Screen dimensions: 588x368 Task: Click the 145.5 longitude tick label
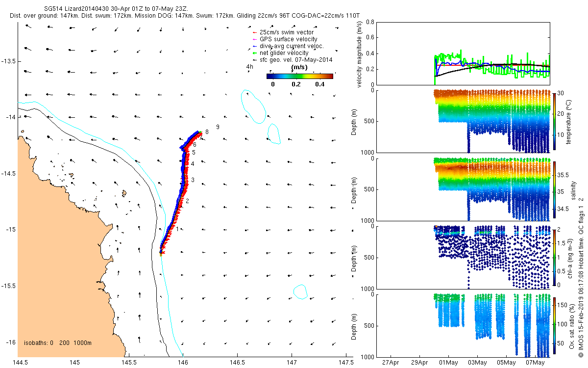click(128, 363)
